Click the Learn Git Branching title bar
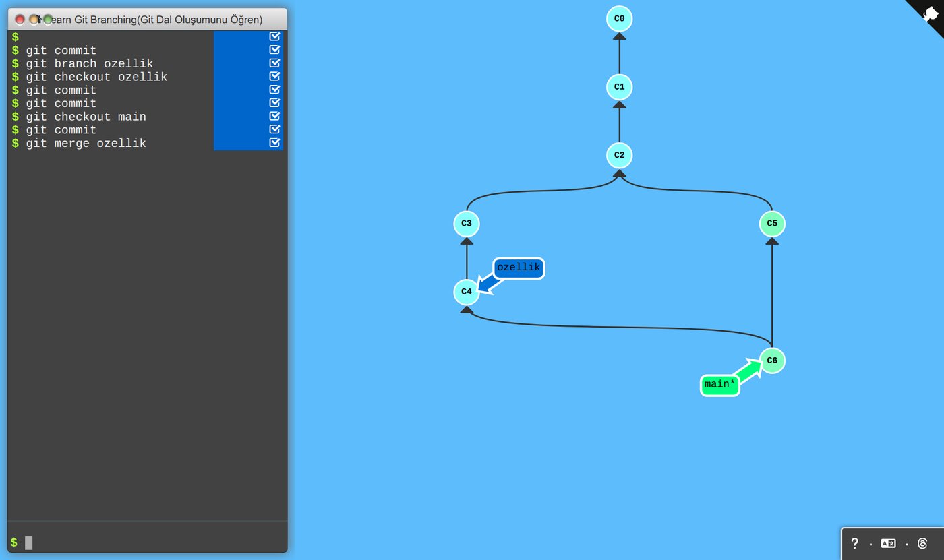 point(148,20)
